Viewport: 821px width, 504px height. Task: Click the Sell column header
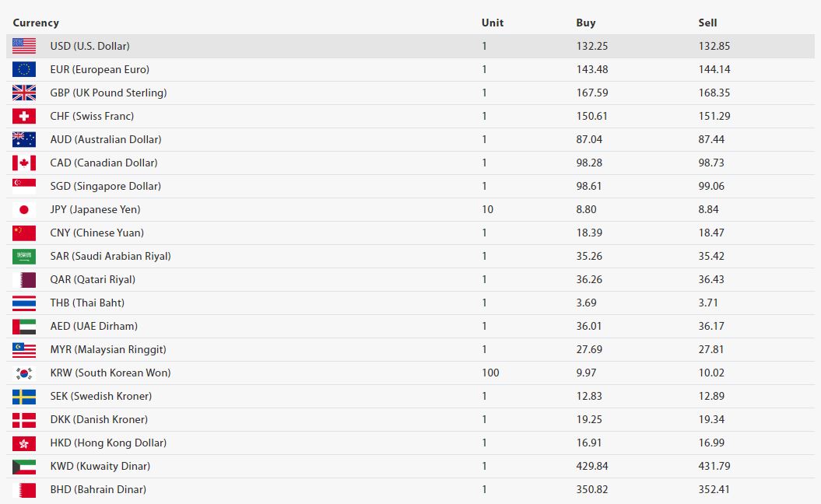coord(707,23)
